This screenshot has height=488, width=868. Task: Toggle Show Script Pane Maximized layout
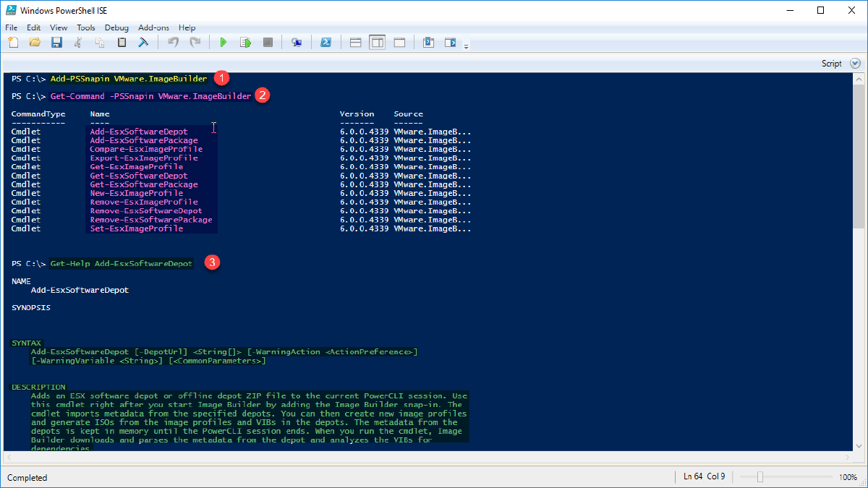[x=399, y=43]
